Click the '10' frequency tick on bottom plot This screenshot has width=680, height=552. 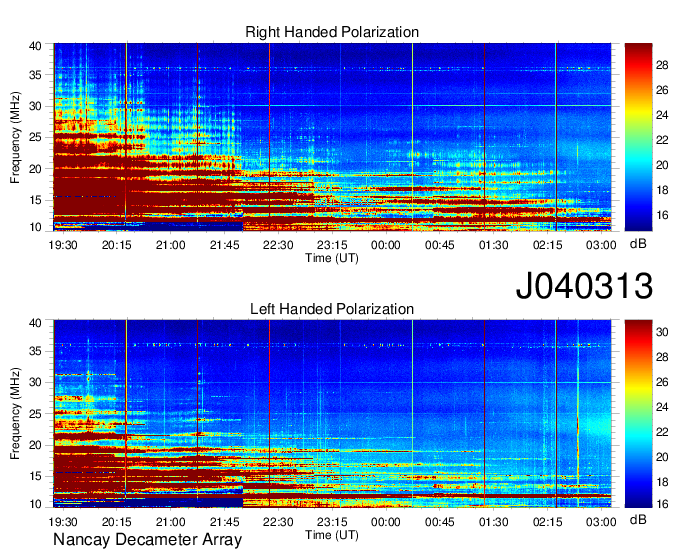[35, 504]
